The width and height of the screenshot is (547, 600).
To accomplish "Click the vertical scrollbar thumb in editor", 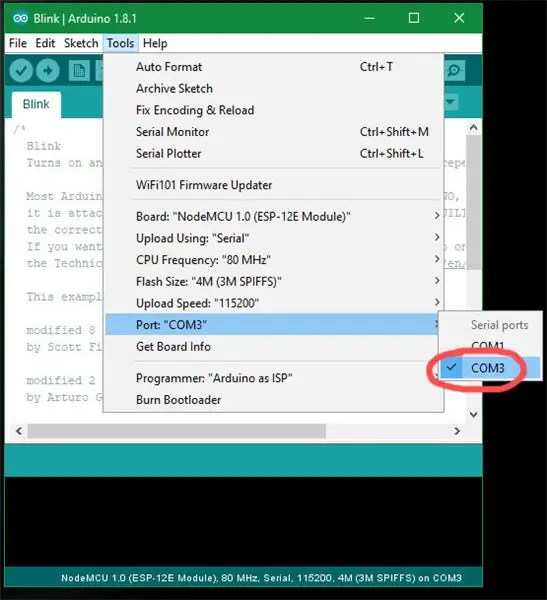I will point(474,202).
